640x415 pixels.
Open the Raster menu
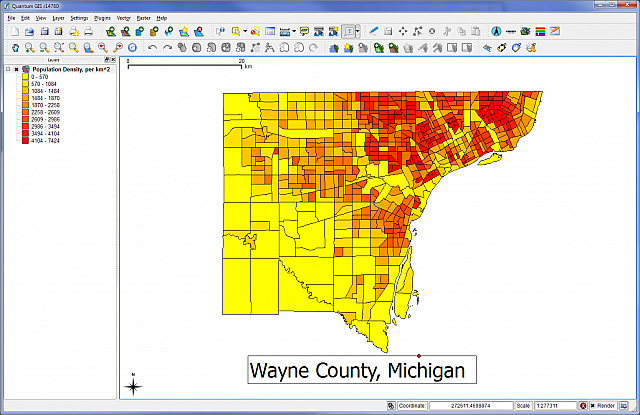click(143, 19)
